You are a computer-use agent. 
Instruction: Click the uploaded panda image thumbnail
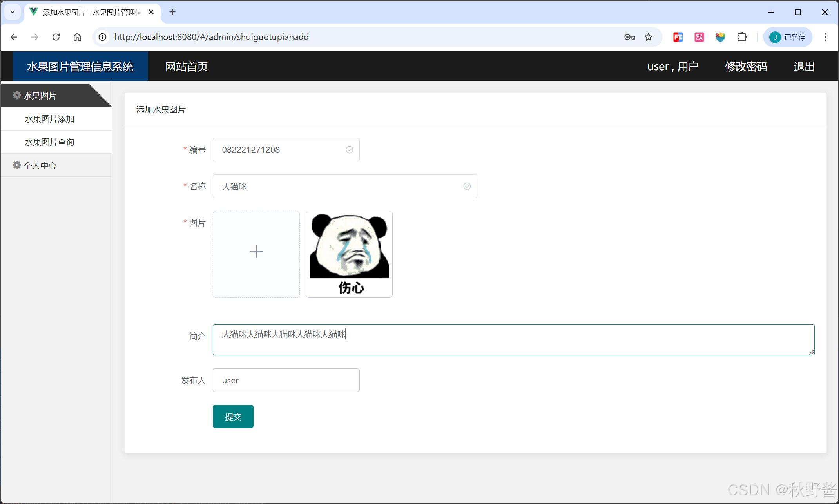[349, 254]
